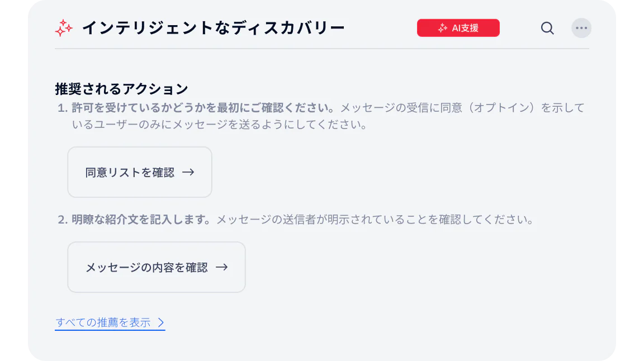Click the three-dot icon in the gray circle

(x=581, y=28)
